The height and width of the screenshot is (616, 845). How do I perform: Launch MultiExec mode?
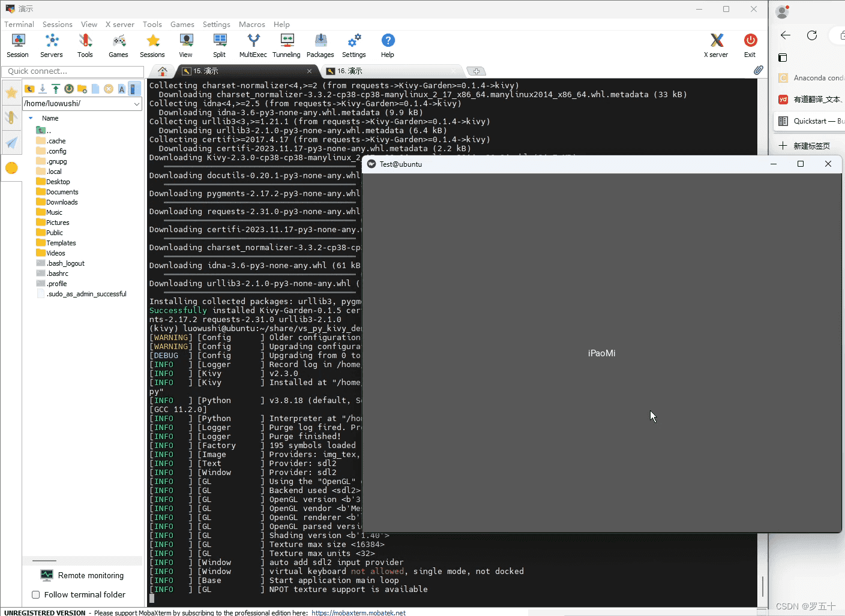tap(253, 46)
